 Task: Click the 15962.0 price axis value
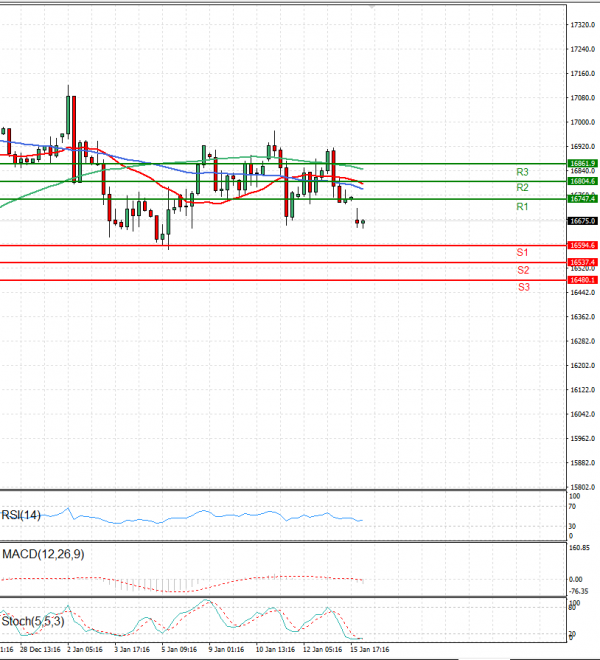coord(583,439)
